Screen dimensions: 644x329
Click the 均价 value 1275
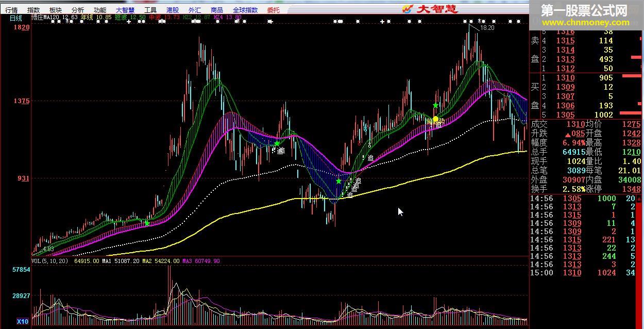(x=631, y=124)
